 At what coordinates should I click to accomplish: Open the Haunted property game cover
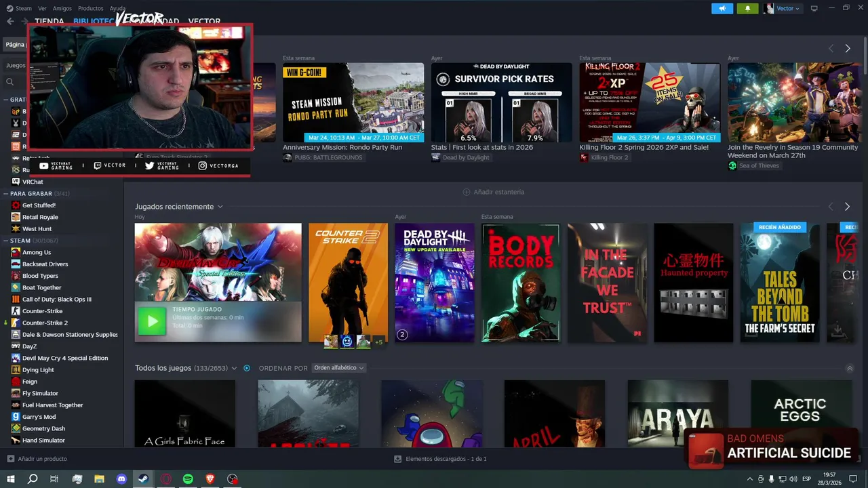coord(693,283)
